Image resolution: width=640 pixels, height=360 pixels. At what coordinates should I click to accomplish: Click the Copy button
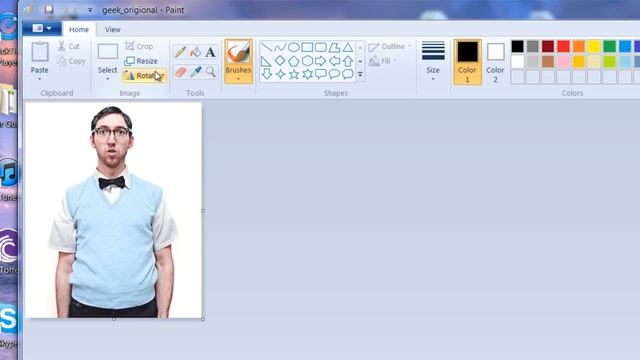click(x=71, y=61)
